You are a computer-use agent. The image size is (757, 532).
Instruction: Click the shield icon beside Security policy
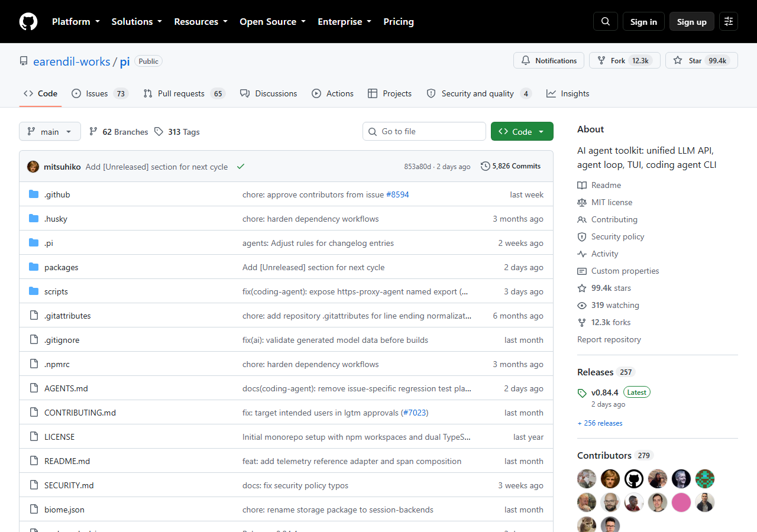pyautogui.click(x=582, y=236)
